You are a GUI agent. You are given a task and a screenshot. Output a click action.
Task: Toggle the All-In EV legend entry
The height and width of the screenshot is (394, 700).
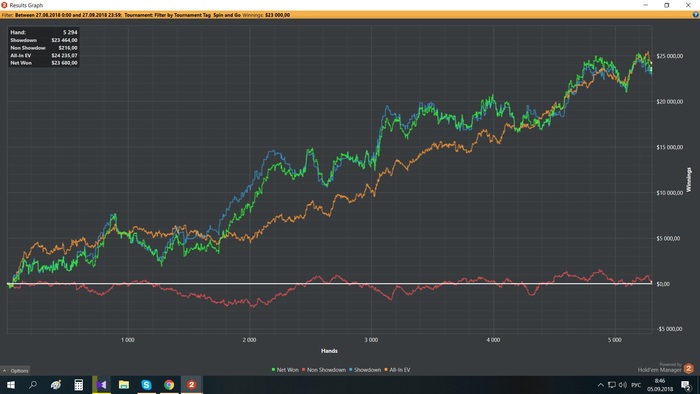pyautogui.click(x=397, y=370)
